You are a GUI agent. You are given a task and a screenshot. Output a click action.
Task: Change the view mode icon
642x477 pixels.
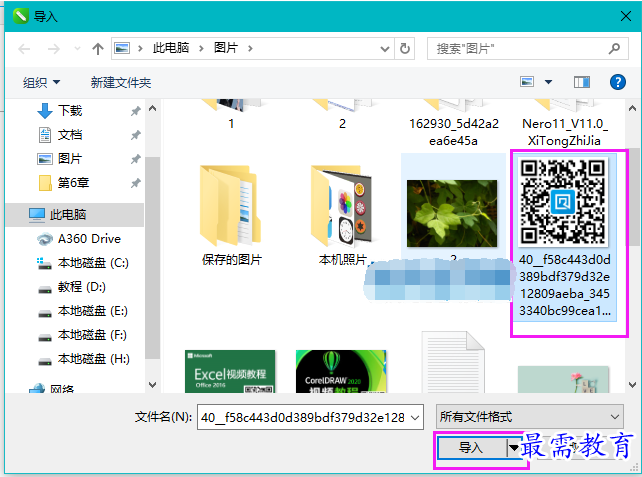pyautogui.click(x=527, y=82)
